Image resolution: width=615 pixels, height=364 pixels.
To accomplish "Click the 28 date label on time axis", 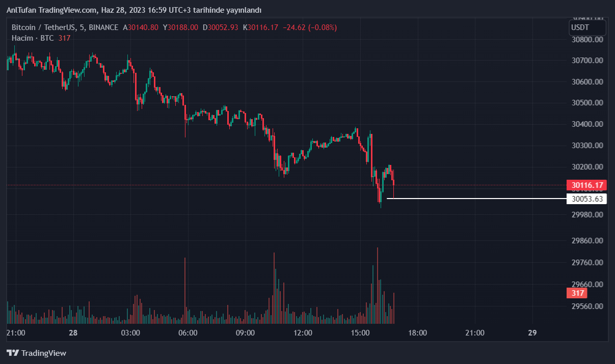I will (73, 333).
